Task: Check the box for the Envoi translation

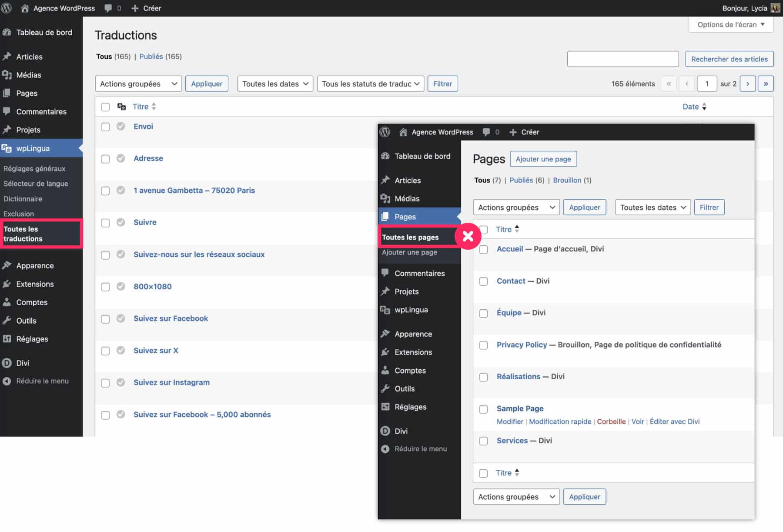Action: coord(105,127)
